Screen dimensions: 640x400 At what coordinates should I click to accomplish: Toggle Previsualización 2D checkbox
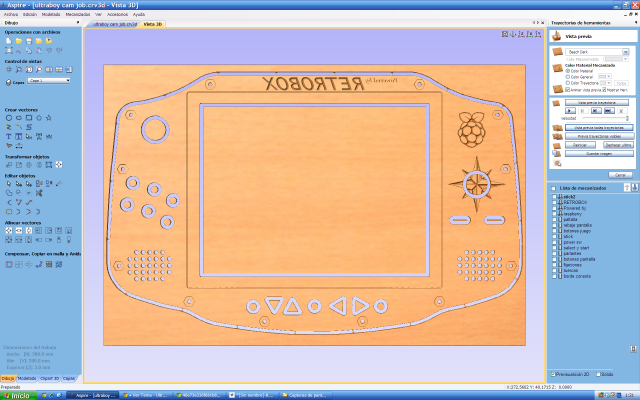553,374
